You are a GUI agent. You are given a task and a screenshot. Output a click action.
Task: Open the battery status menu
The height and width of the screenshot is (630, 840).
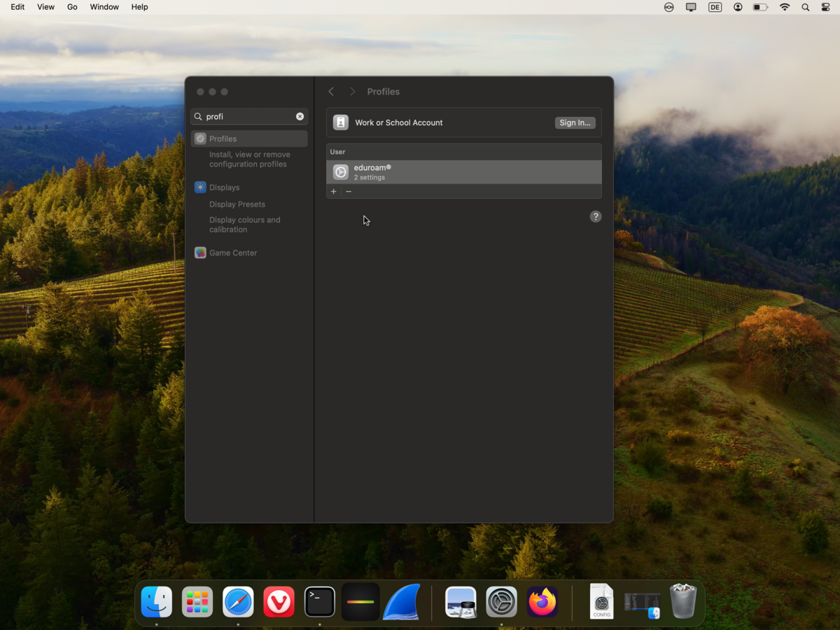click(760, 7)
